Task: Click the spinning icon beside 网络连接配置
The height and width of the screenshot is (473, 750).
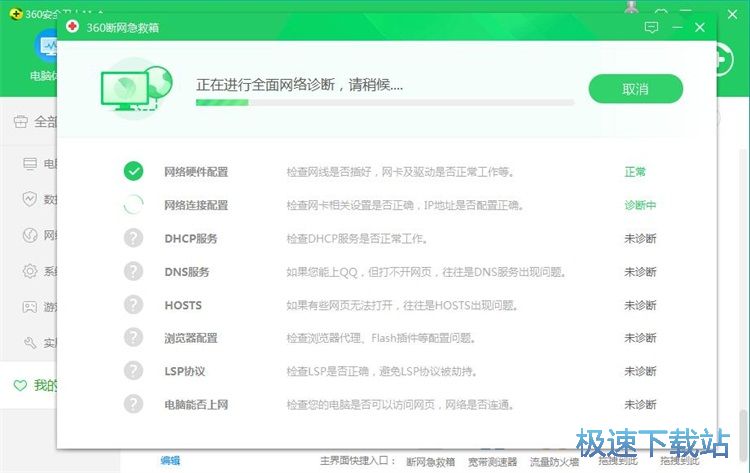Action: 133,205
